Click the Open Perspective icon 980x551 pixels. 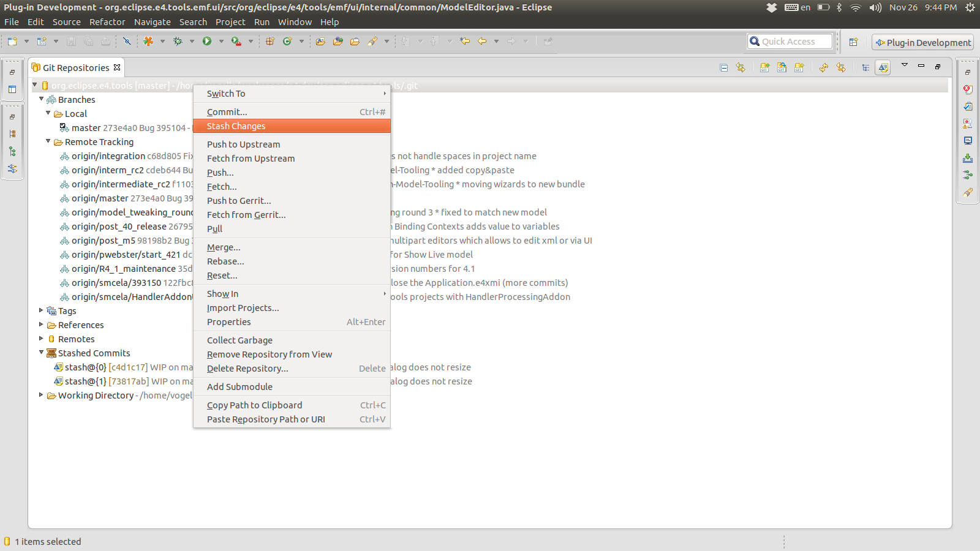click(853, 42)
